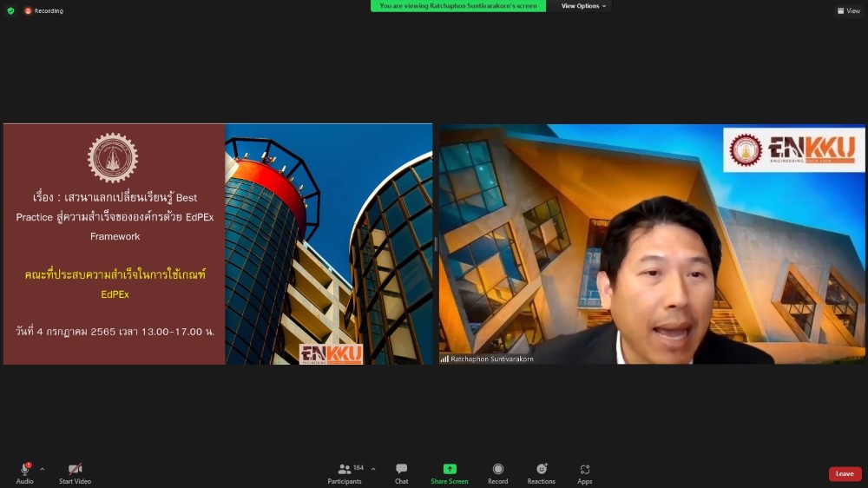The image size is (868, 488).
Task: Expand audio options arrow next to Audio
Action: pyautogui.click(x=42, y=469)
